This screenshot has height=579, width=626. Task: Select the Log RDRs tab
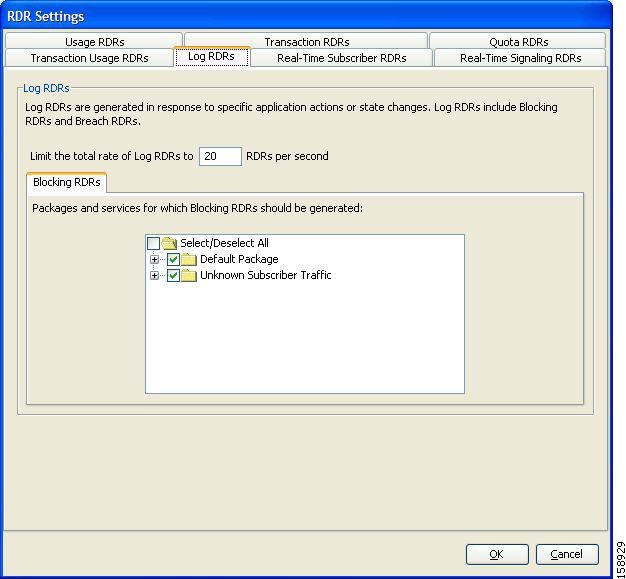211,57
